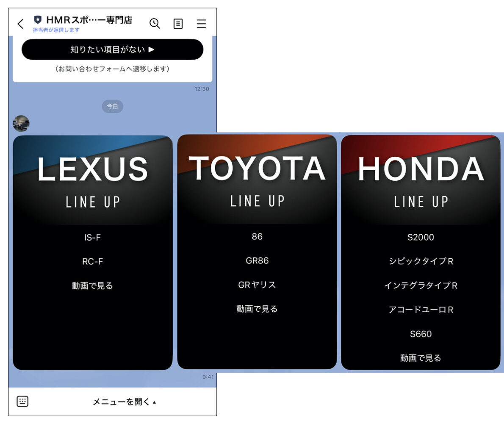
Task: Select インテグラタイプR in Honda lineup
Action: point(421,285)
